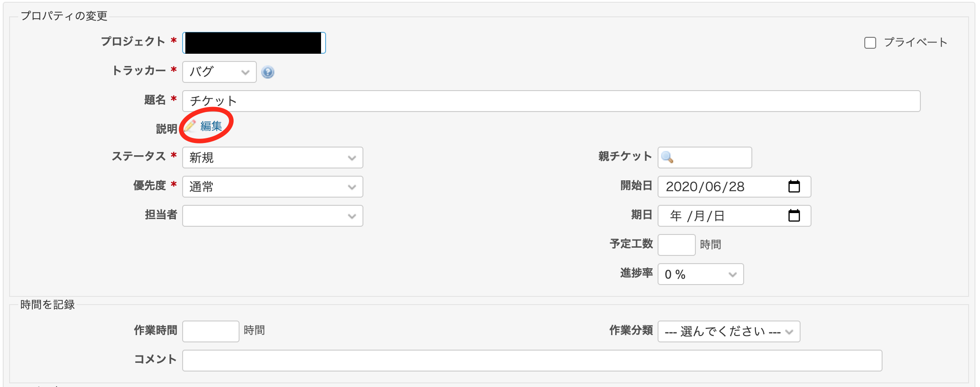Screen dimensions: 980x387
Task: Open the calendar picker for 期日
Action: pos(794,215)
